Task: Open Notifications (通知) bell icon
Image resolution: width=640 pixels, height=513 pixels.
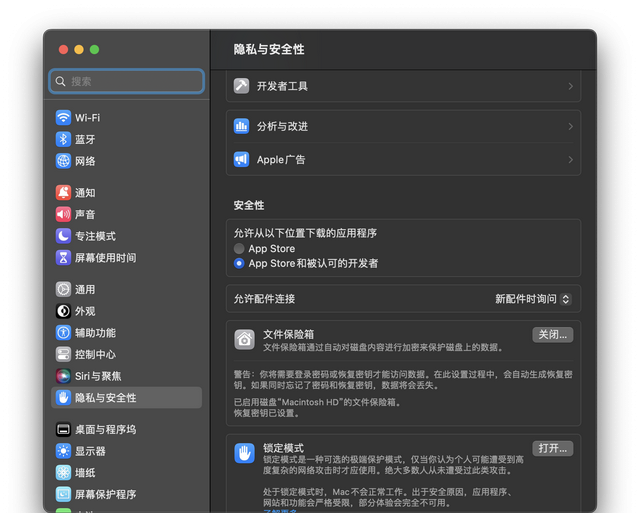Action: point(63,193)
